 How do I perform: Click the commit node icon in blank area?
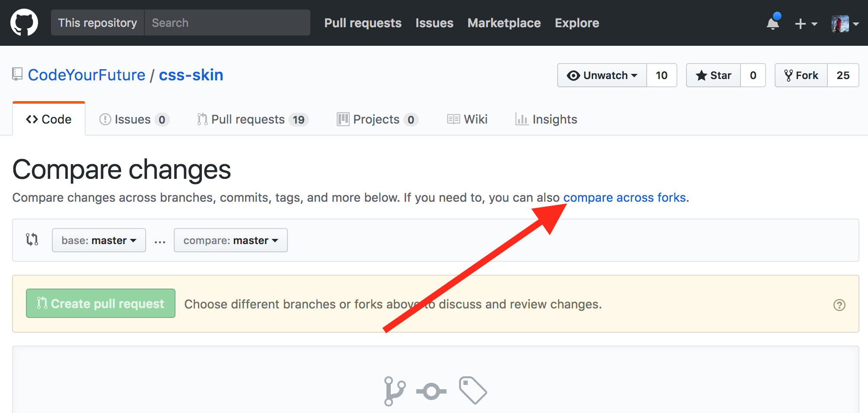point(431,391)
